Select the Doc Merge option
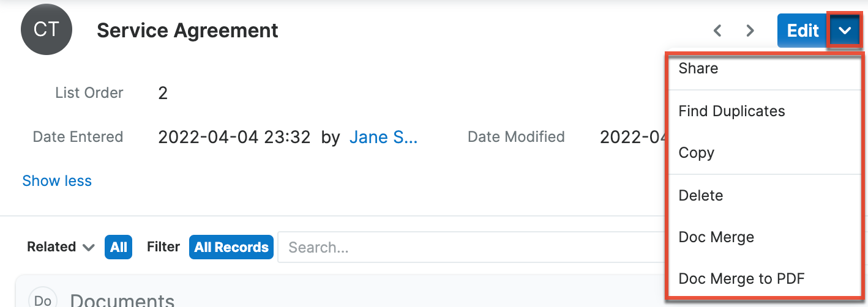This screenshot has width=868, height=307. coord(716,237)
